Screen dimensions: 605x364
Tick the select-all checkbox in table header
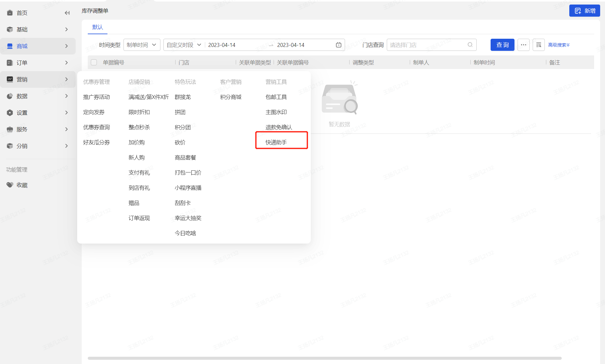coord(94,62)
